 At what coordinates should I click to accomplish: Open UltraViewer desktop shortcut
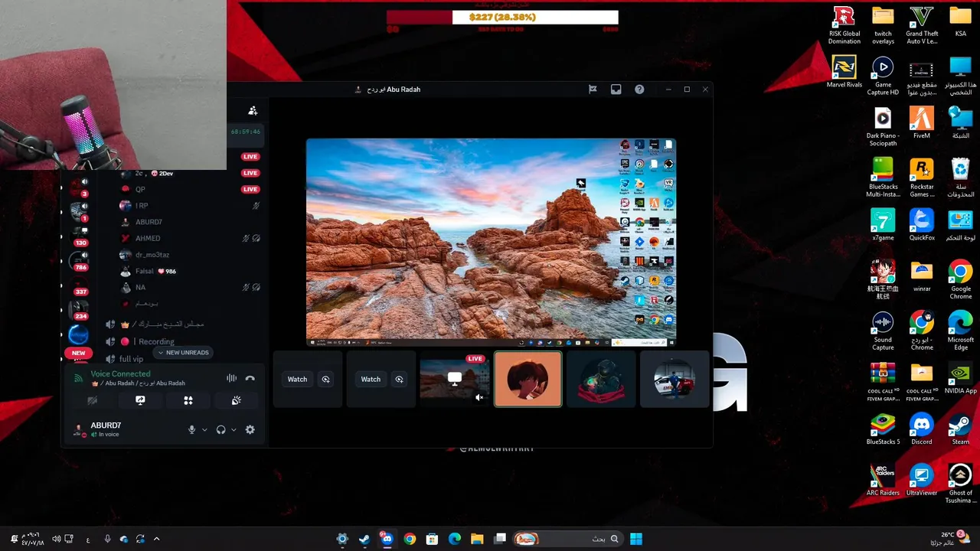pos(922,480)
